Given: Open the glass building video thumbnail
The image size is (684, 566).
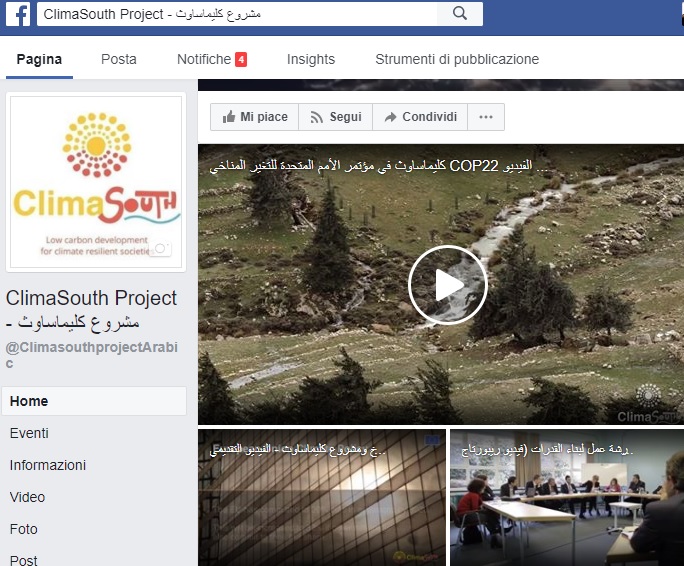Looking at the screenshot, I should click(322, 497).
